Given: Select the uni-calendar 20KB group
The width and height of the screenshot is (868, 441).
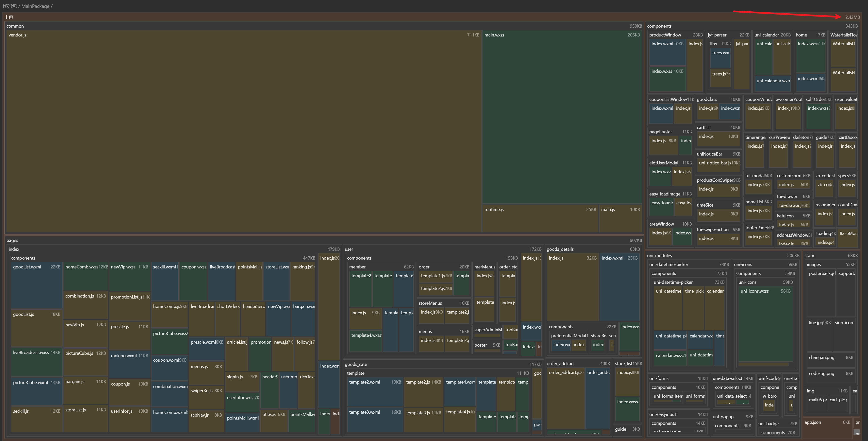Looking at the screenshot, I should click(x=772, y=35).
